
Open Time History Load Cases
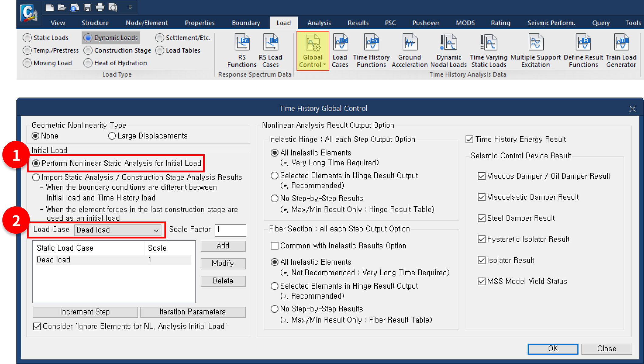[x=340, y=50]
